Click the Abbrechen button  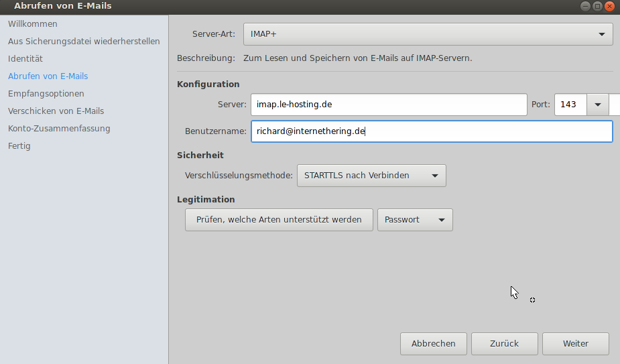[x=434, y=344]
